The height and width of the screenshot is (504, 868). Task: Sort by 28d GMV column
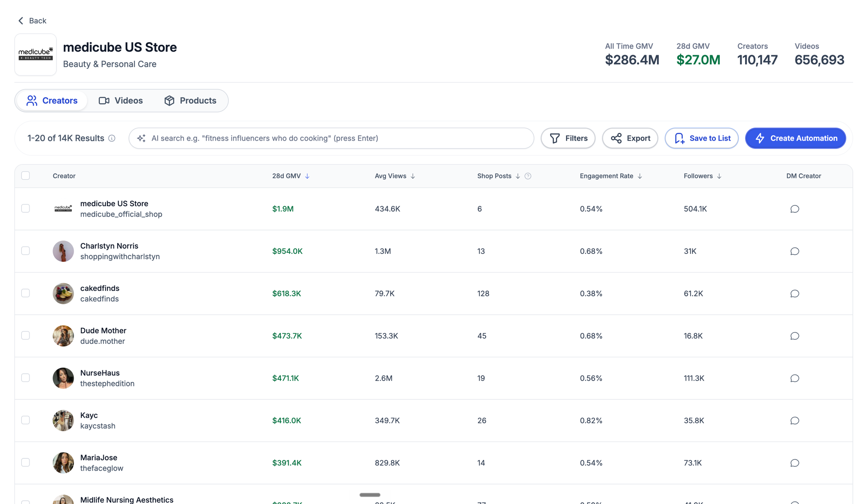[x=291, y=176]
